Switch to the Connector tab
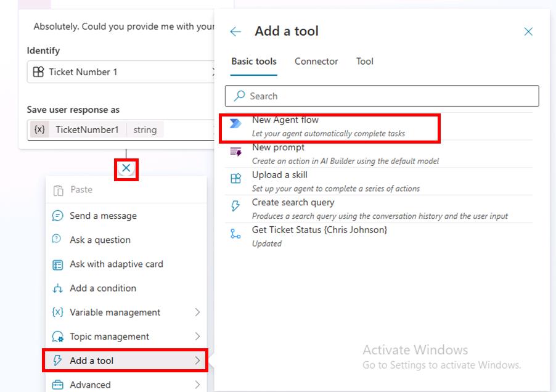The width and height of the screenshot is (556, 392). point(316,61)
